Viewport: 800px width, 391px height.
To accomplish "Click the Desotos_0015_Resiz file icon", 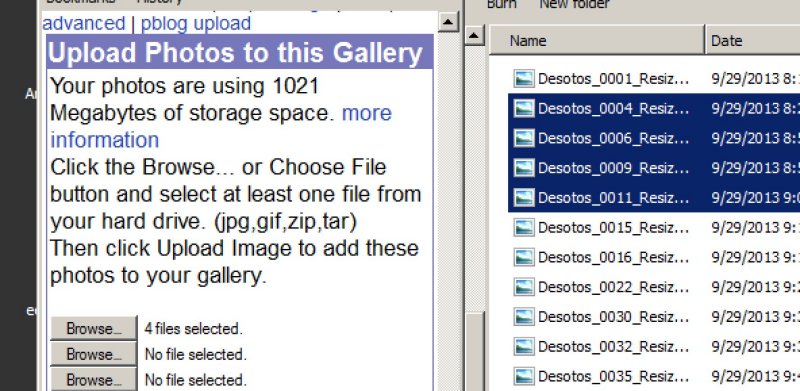I will (524, 227).
